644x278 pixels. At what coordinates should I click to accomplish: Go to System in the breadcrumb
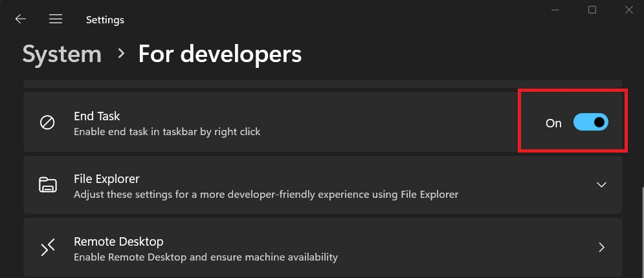[62, 54]
